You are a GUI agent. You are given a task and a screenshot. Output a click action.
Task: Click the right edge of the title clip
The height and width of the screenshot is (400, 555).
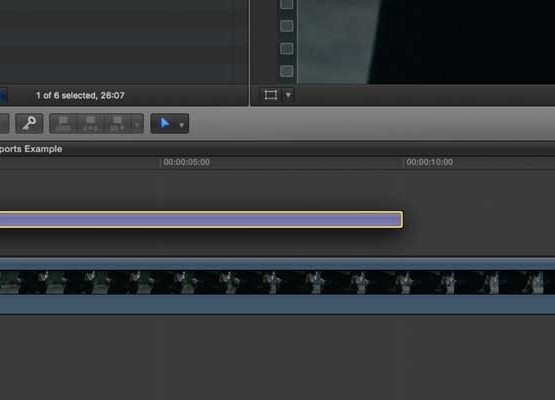tap(401, 219)
